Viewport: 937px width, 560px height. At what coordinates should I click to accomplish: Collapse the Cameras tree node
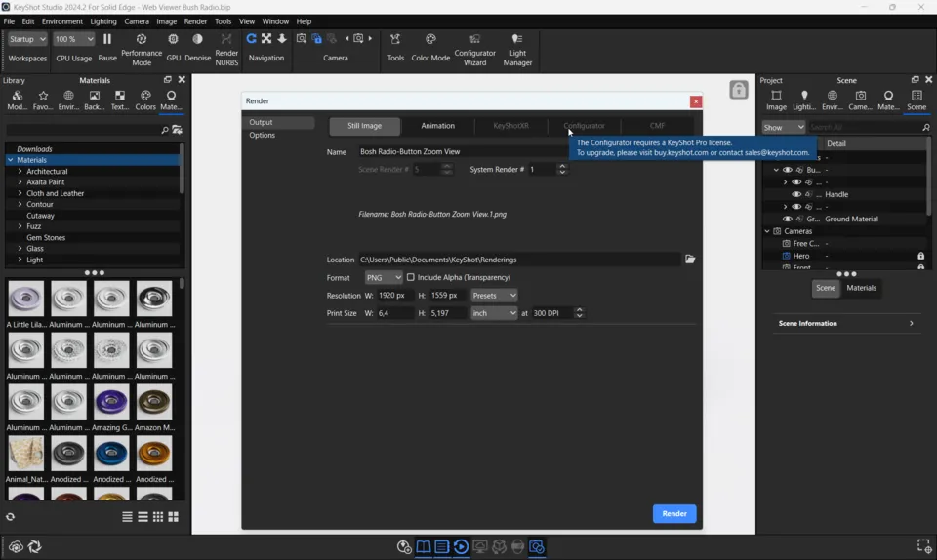tap(767, 231)
